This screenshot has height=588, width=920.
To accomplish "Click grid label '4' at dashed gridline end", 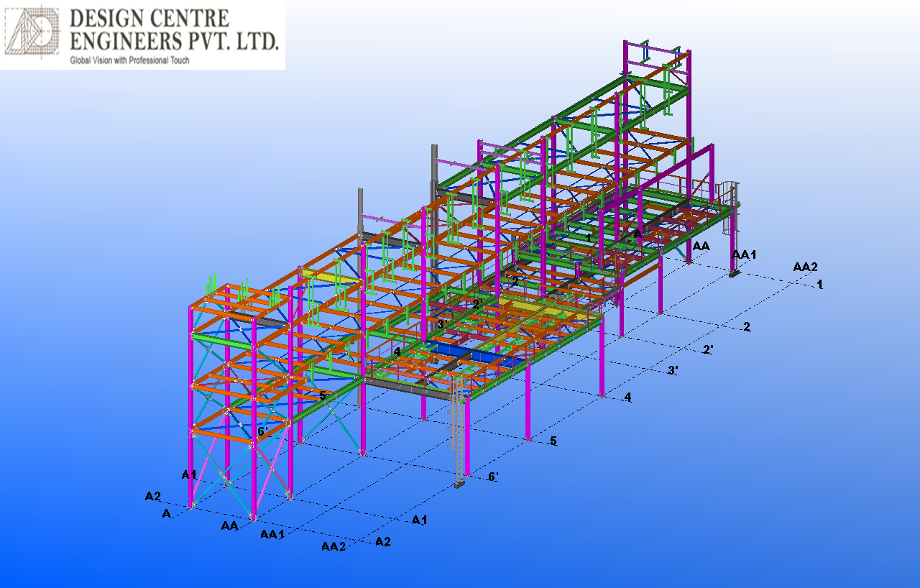I will click(627, 398).
